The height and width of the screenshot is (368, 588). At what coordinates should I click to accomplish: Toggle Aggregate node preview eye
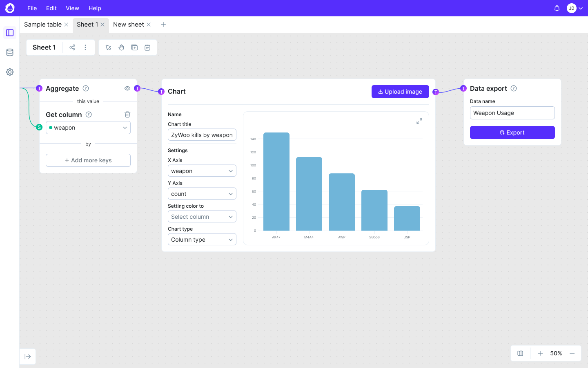click(x=127, y=88)
